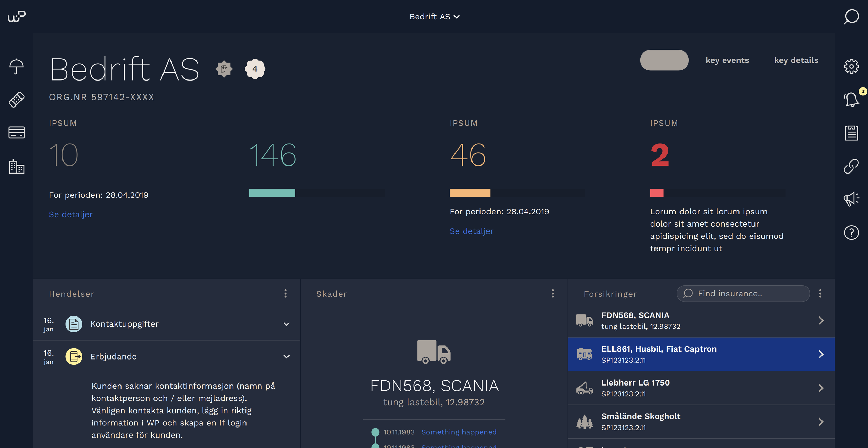This screenshot has height=448, width=868.
Task: Open the chain link icon
Action: (851, 166)
